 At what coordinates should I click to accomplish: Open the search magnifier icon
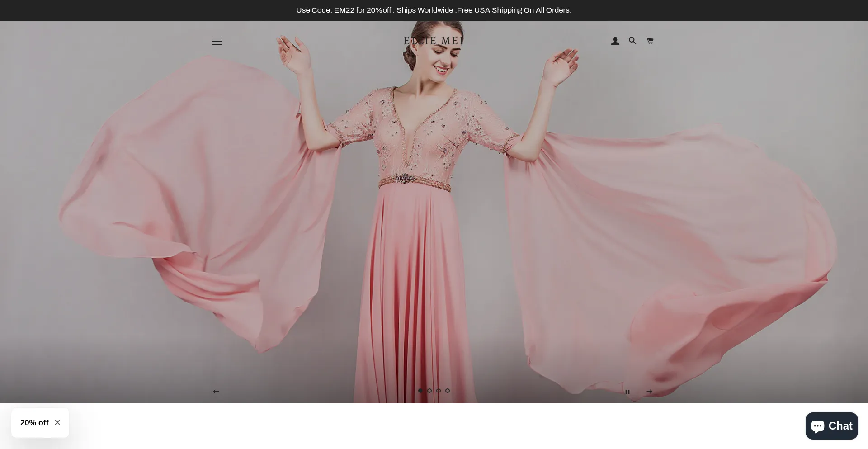click(632, 41)
